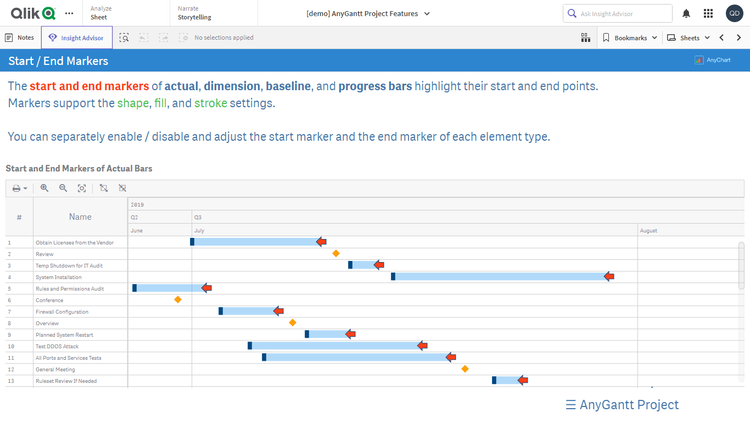This screenshot has height=422, width=750.
Task: Click the smart search selections icon
Action: click(x=124, y=37)
